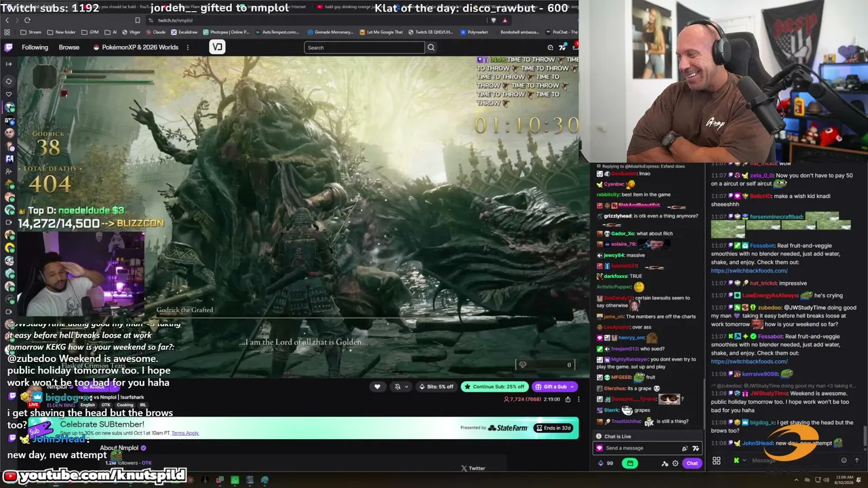Open more options next to PokémonXP link
Viewport: 868px width, 488px height.
pyautogui.click(x=188, y=47)
